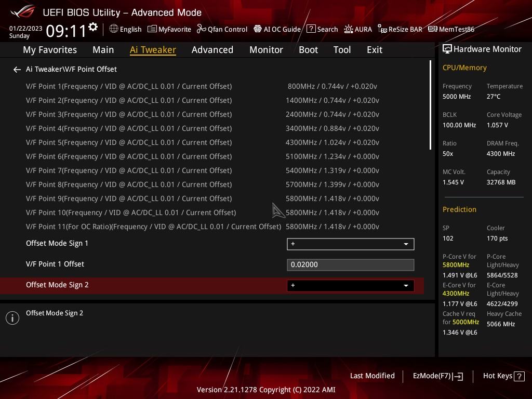Open AI OC Guide icon

(x=258, y=29)
